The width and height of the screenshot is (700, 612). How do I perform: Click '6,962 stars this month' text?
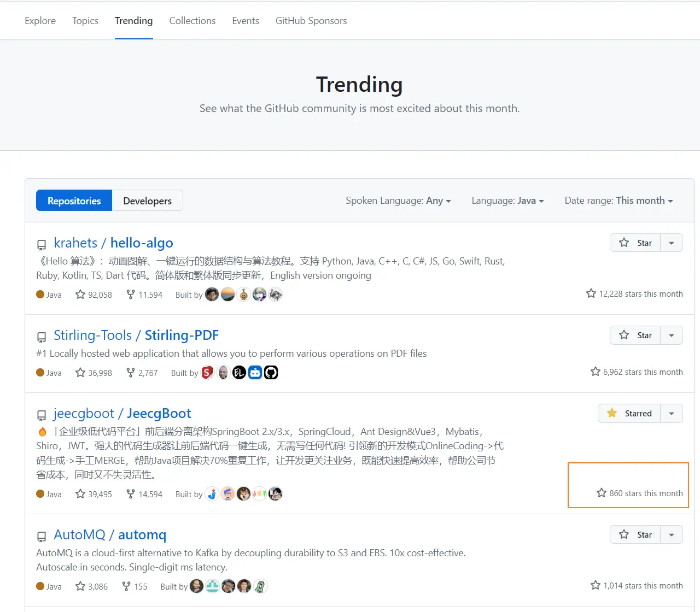coord(643,372)
